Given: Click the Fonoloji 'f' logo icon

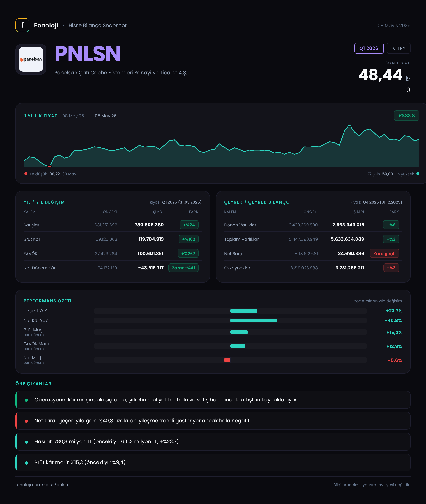Looking at the screenshot, I should [22, 25].
